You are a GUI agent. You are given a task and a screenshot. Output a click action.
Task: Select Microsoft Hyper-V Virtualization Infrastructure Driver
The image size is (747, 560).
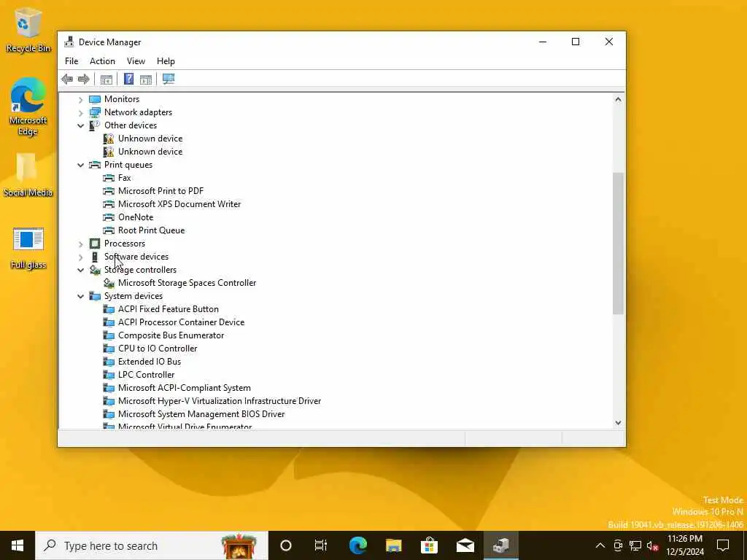click(x=220, y=401)
